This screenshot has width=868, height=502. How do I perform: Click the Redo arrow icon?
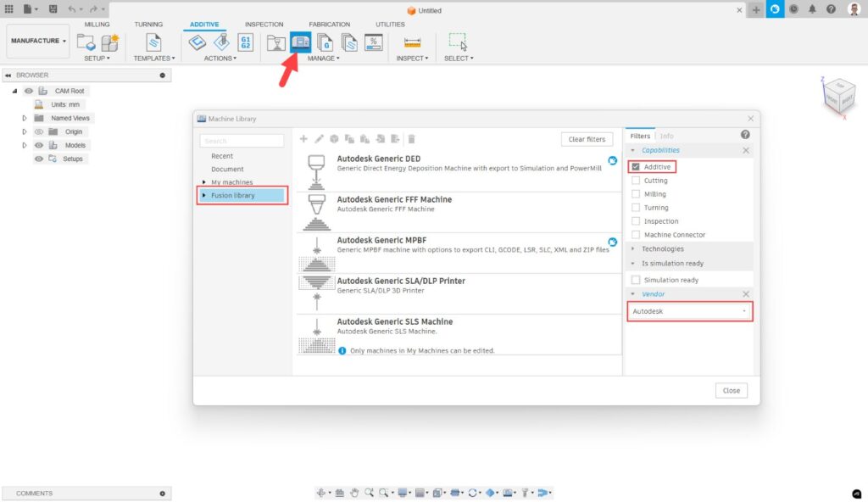pos(93,9)
